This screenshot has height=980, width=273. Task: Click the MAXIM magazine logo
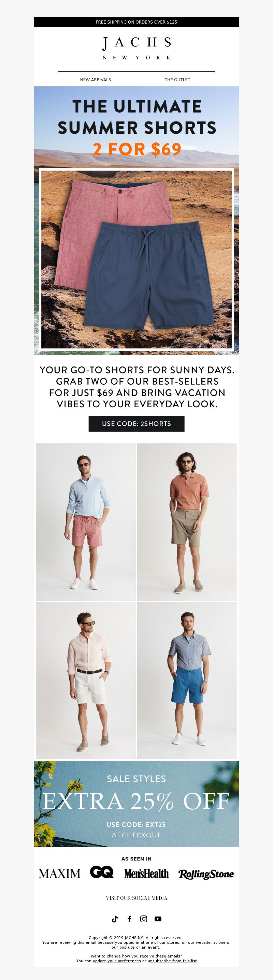[x=60, y=874]
